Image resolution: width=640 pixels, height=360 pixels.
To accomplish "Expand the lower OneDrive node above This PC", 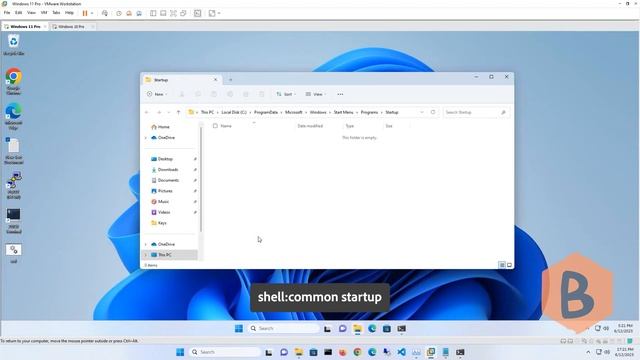I will point(146,244).
